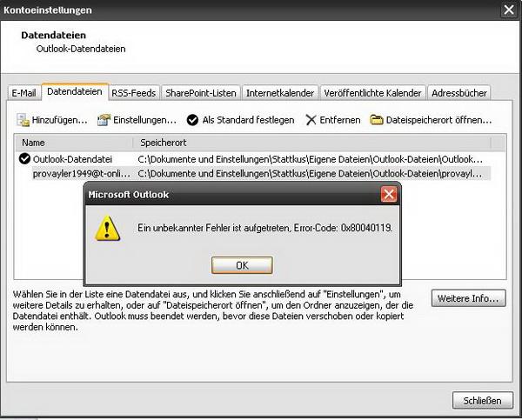Image resolution: width=522 pixels, height=420 pixels.
Task: Click the Hinzufügen label in toolbar
Action: tap(59, 120)
